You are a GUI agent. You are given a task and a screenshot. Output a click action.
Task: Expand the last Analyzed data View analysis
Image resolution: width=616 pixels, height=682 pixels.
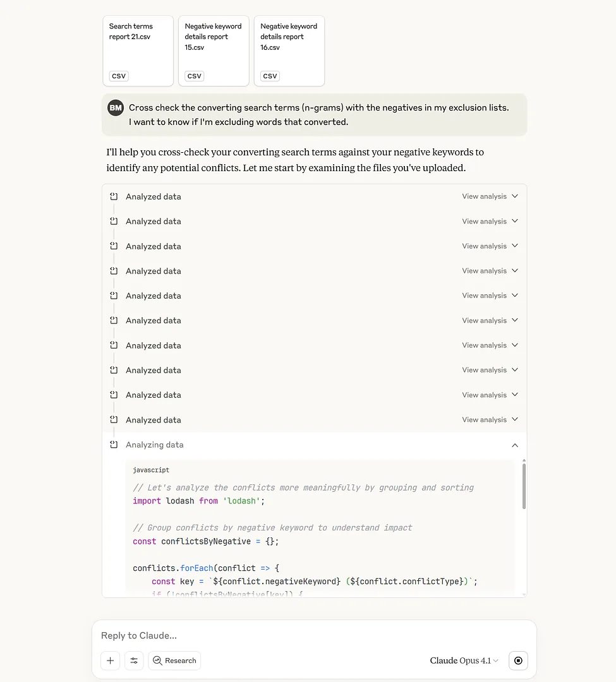point(490,420)
